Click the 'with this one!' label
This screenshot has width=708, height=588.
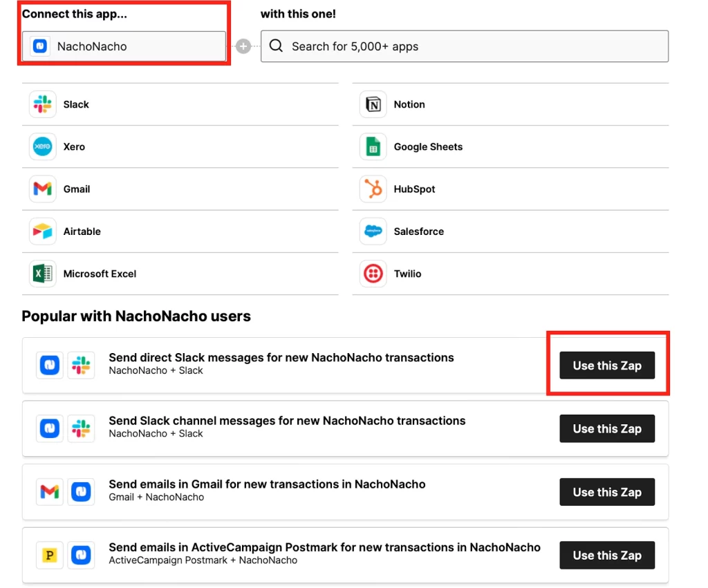(298, 14)
